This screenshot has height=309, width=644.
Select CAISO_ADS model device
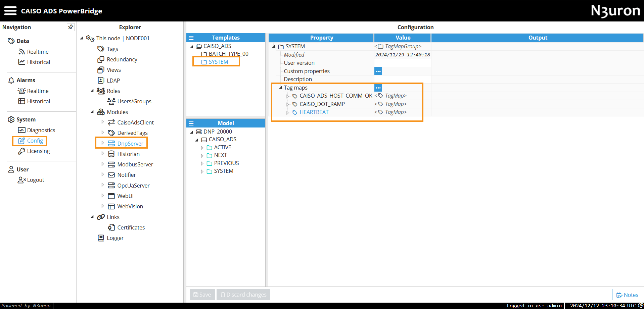click(222, 139)
